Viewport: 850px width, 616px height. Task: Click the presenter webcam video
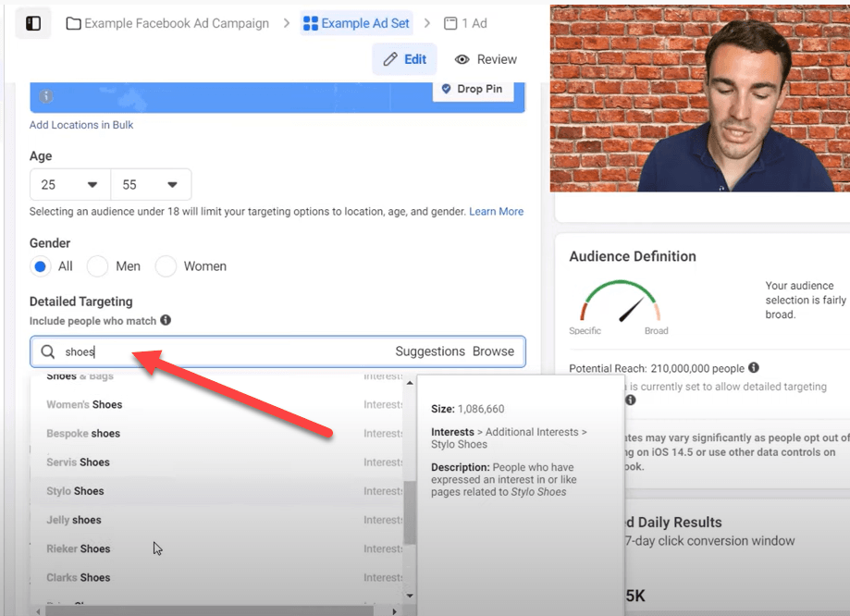700,98
